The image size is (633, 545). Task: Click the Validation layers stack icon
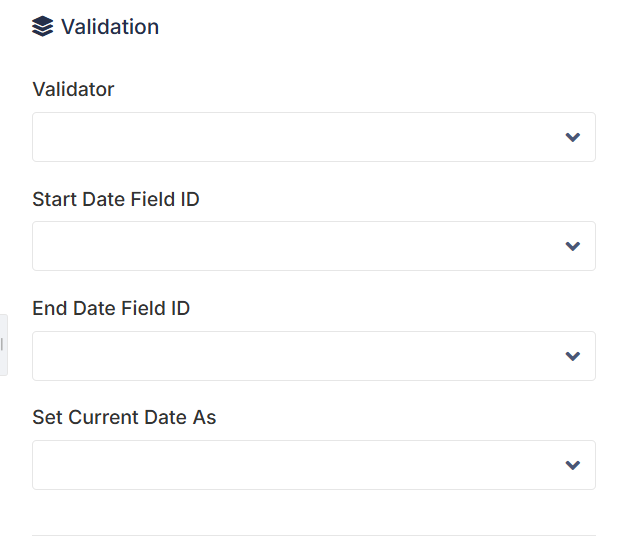(42, 27)
